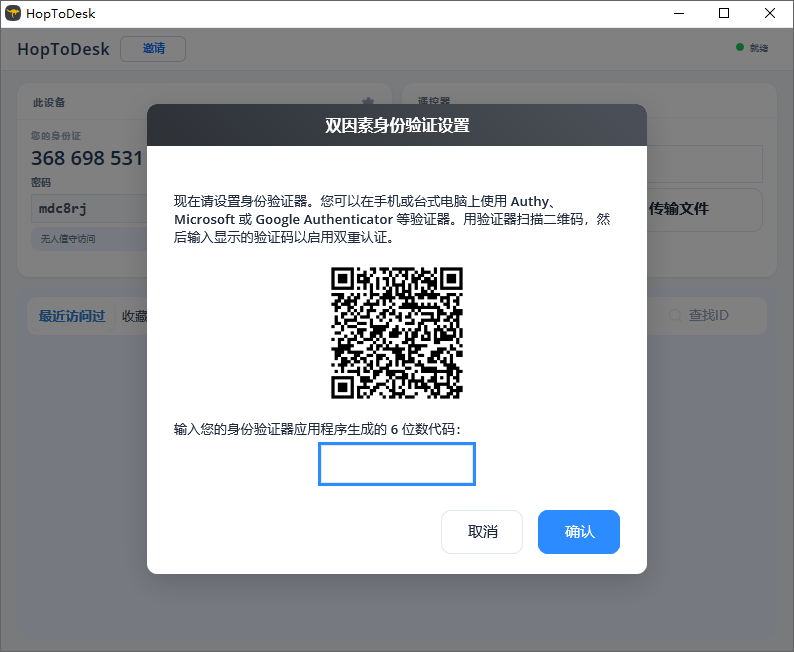794x652 pixels.
Task: Maximize the HopToDesk window
Action: tap(724, 13)
